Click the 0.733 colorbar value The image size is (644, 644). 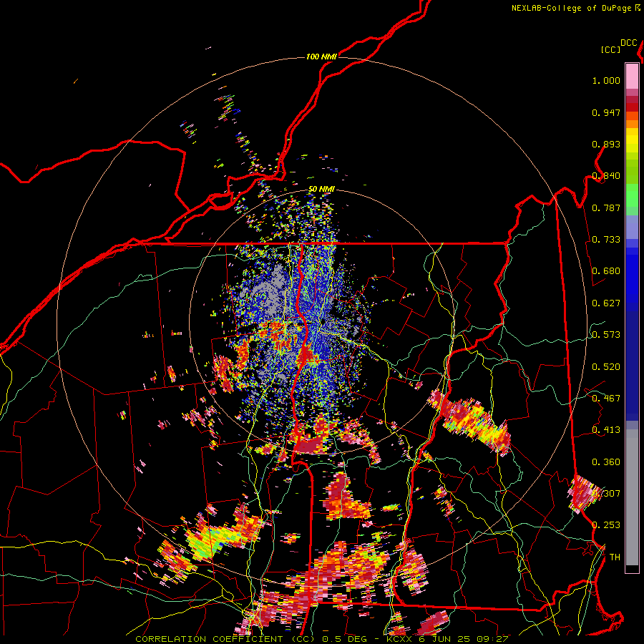tap(606, 240)
